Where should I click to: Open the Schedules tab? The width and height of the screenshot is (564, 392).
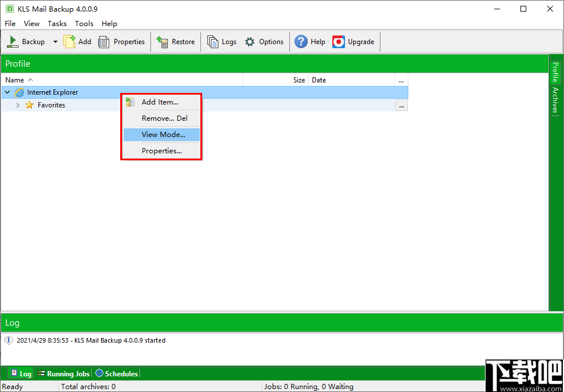116,373
